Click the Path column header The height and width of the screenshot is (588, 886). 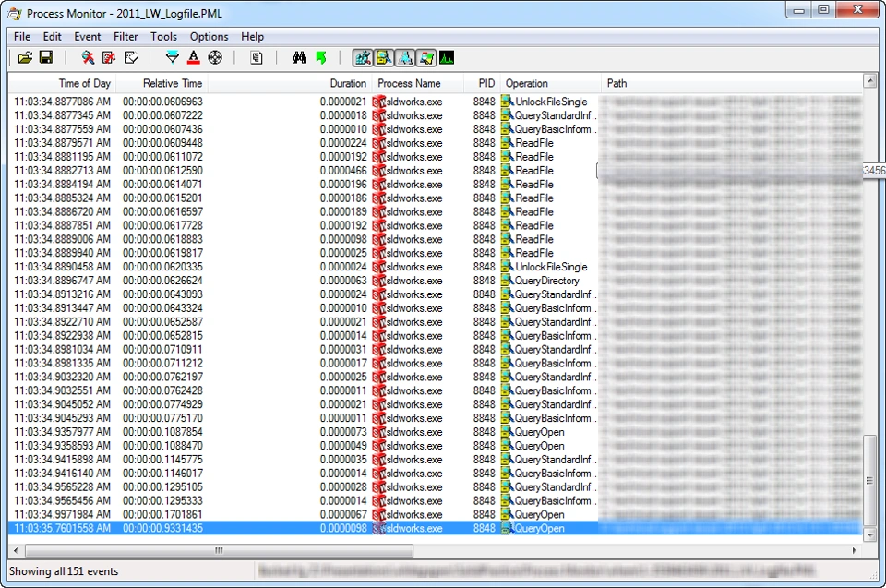click(x=732, y=84)
